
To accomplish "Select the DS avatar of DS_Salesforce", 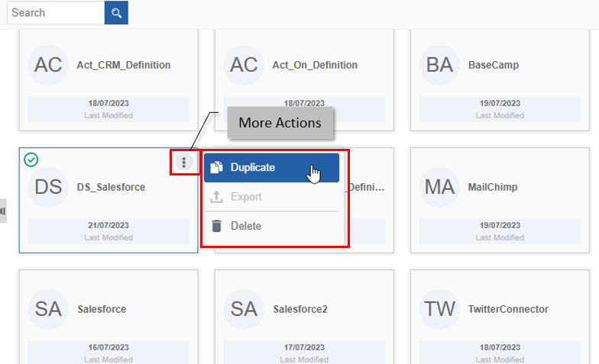I will (x=48, y=187).
